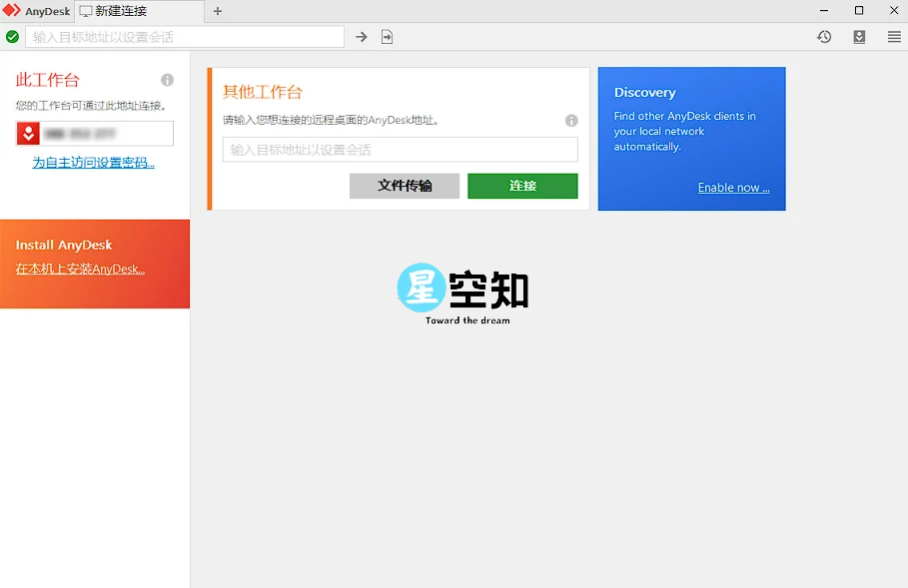Screen dimensions: 908x588
Task: Open the hamburger main menu
Action: (x=894, y=36)
